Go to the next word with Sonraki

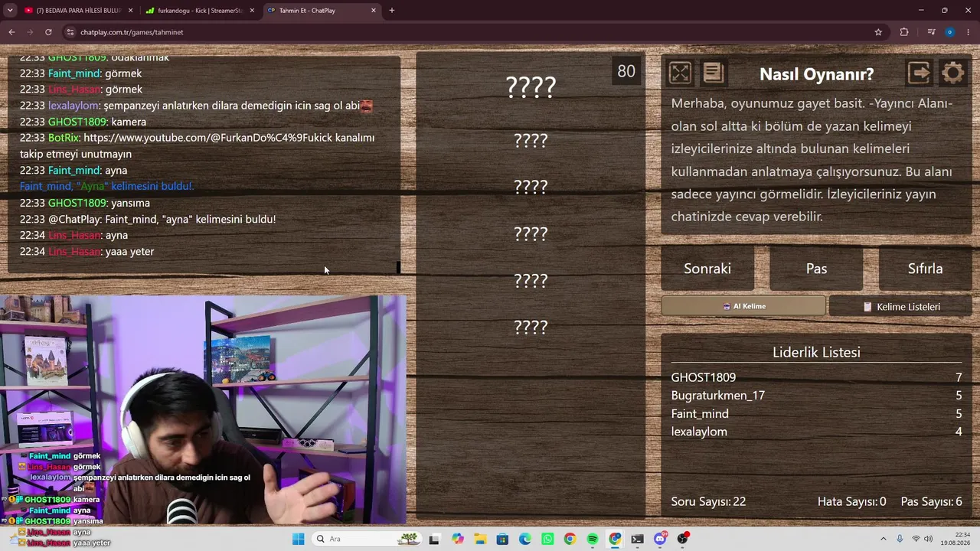click(x=707, y=269)
